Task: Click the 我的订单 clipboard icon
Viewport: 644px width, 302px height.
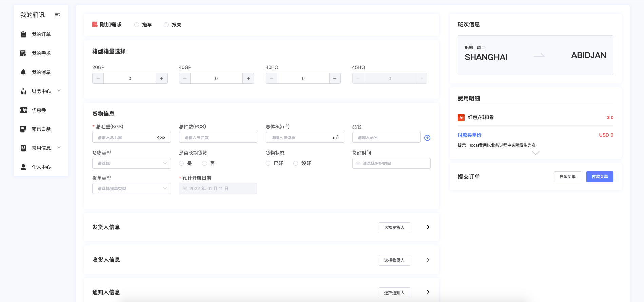Action: pos(23,34)
